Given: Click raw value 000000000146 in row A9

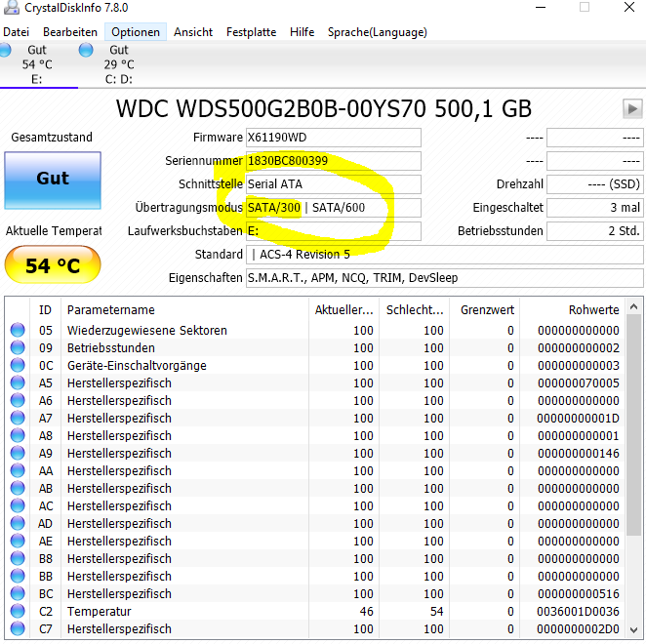Looking at the screenshot, I should point(578,453).
